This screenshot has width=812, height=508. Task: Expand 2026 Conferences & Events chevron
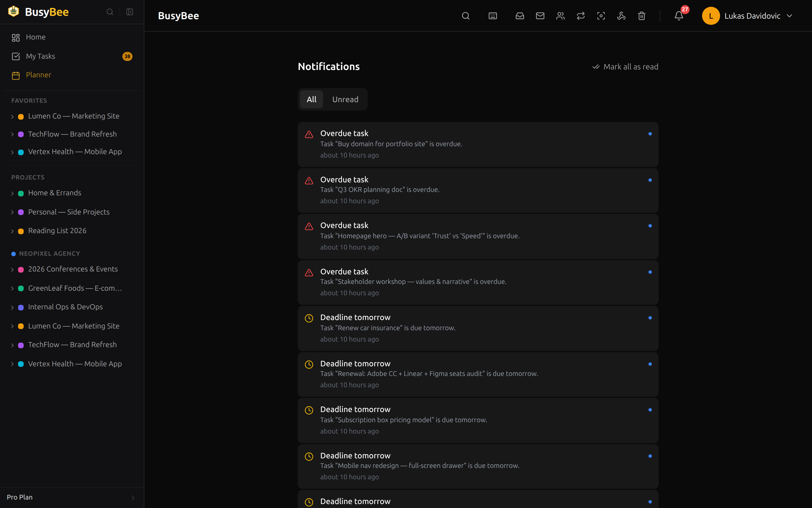12,270
